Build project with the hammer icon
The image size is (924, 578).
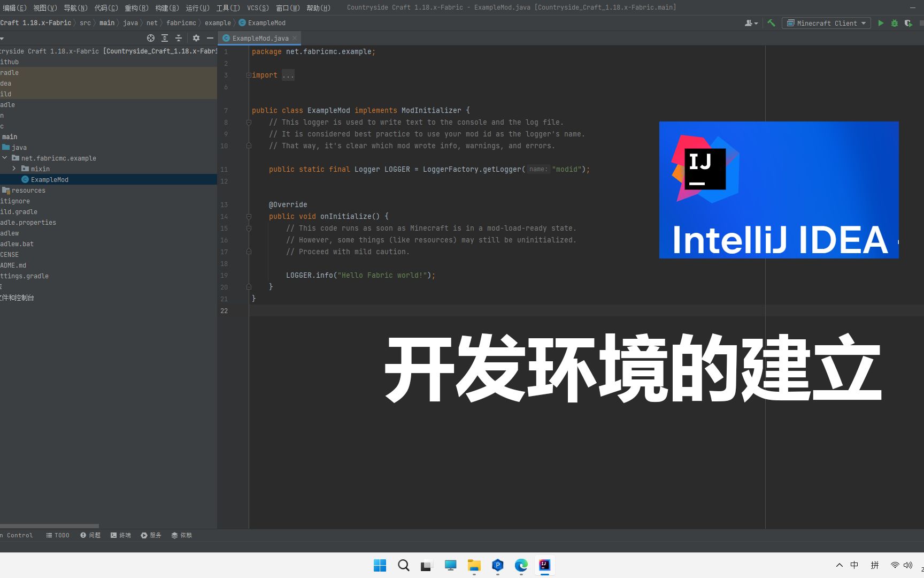771,23
